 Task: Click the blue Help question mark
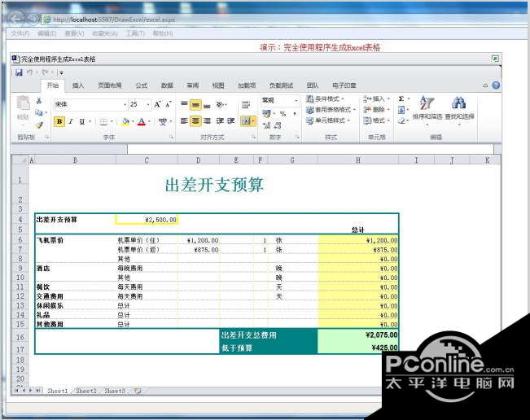(496, 85)
